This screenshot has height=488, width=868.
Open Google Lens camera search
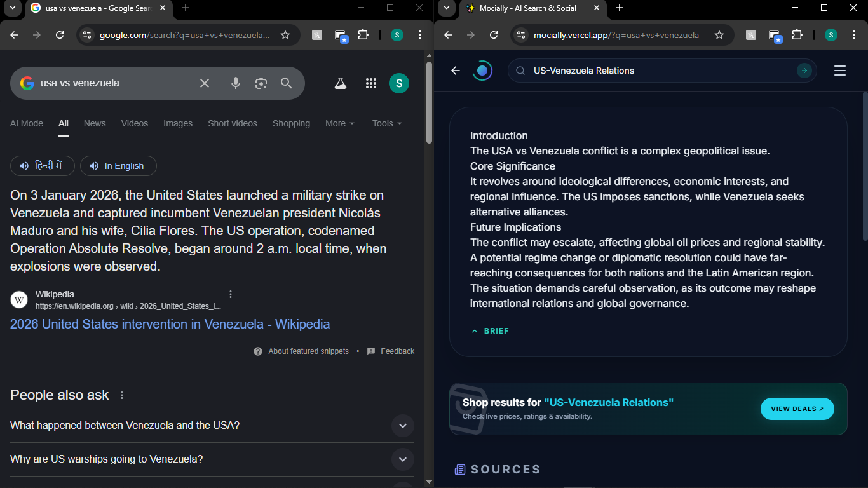261,83
